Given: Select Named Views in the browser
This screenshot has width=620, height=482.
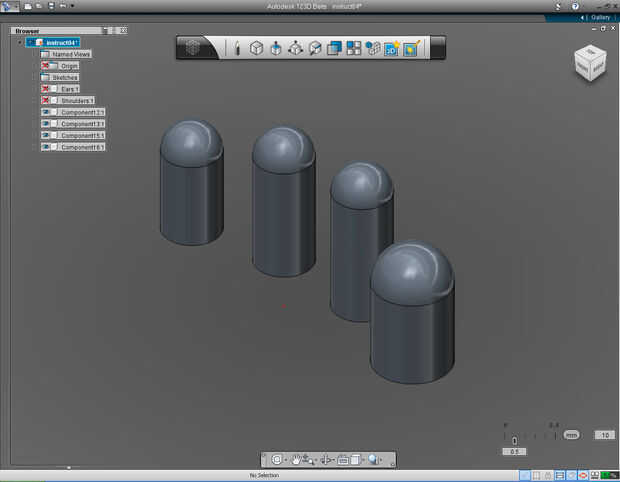Looking at the screenshot, I should [71, 54].
